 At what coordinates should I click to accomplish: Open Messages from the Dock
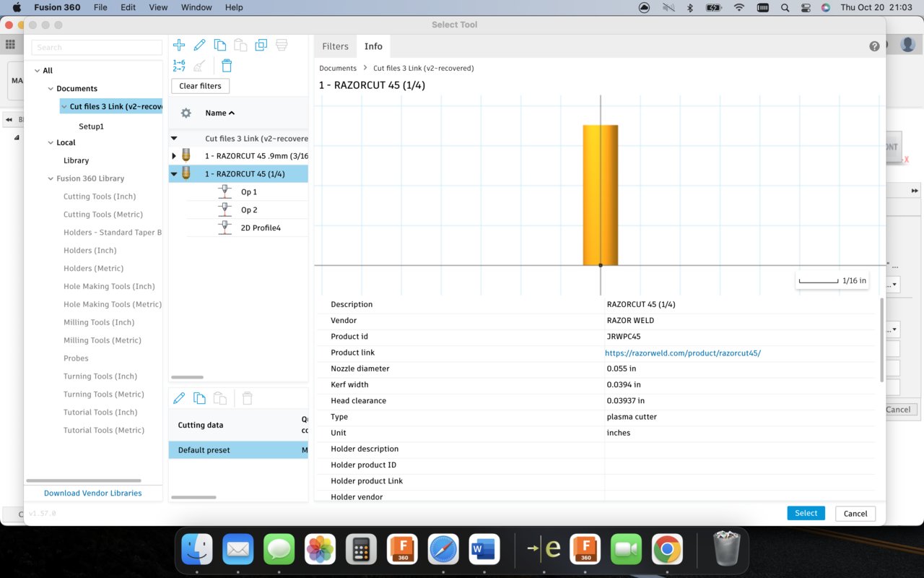tap(279, 549)
